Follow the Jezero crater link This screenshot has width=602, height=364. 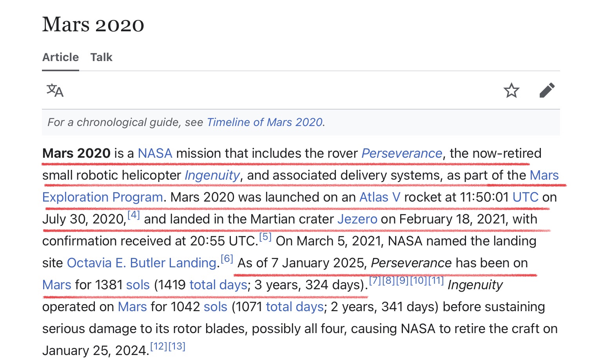[357, 219]
